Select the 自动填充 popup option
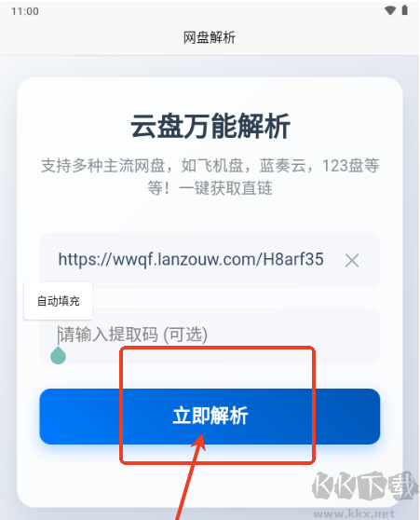Screen dimensions: 420x520 [58, 301]
